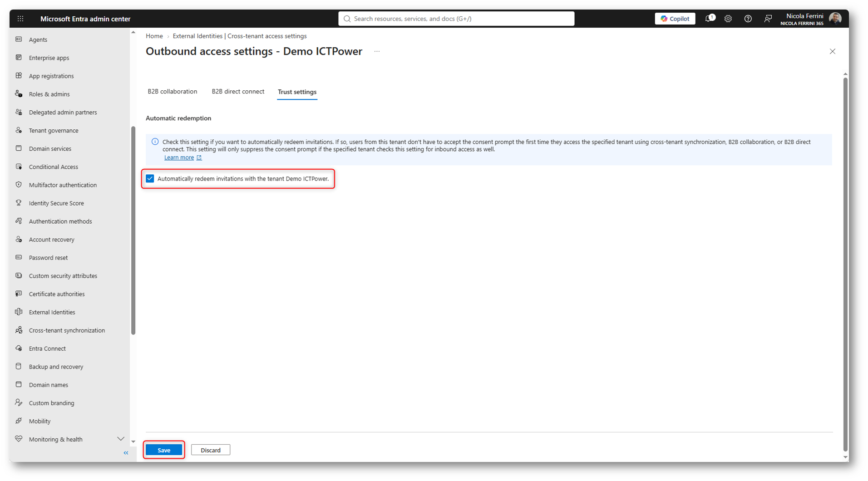Click the Custom security attributes icon
This screenshot has height=481, width=868.
tap(19, 275)
